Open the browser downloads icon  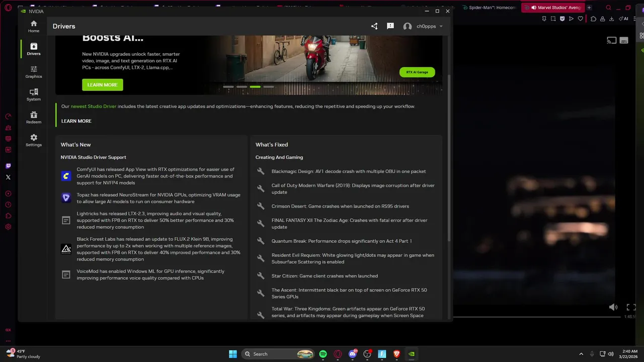(x=611, y=19)
